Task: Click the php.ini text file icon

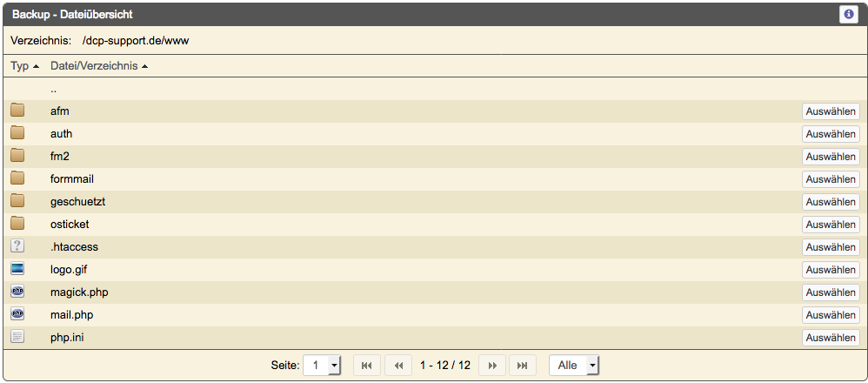Action: [17, 337]
